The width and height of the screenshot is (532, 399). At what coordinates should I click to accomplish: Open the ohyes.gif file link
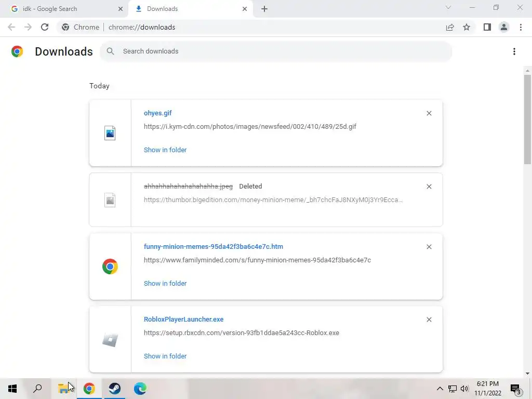(158, 113)
